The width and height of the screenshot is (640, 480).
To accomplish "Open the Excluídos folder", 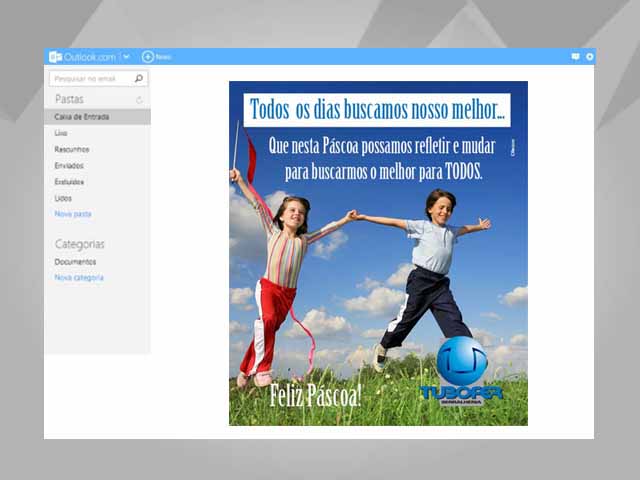I will pos(69,182).
